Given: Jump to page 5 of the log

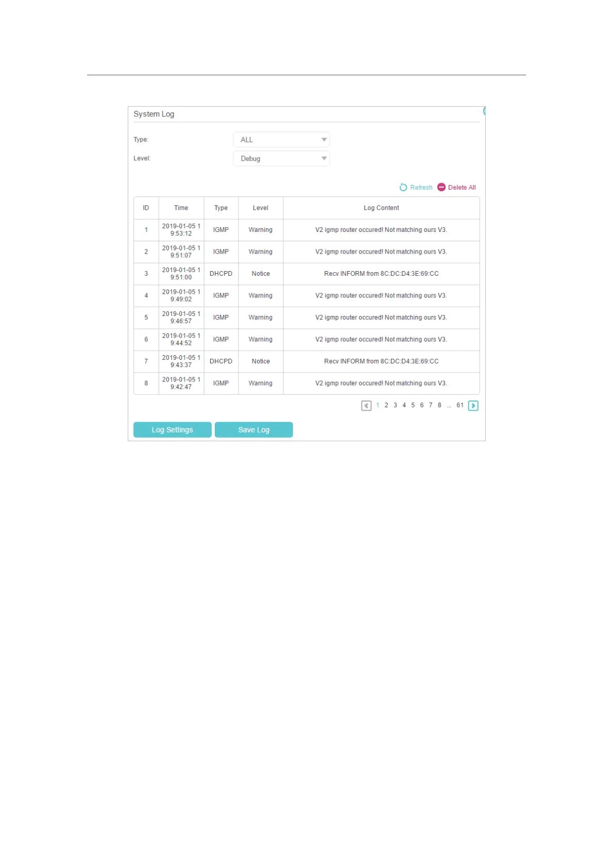Looking at the screenshot, I should (413, 405).
